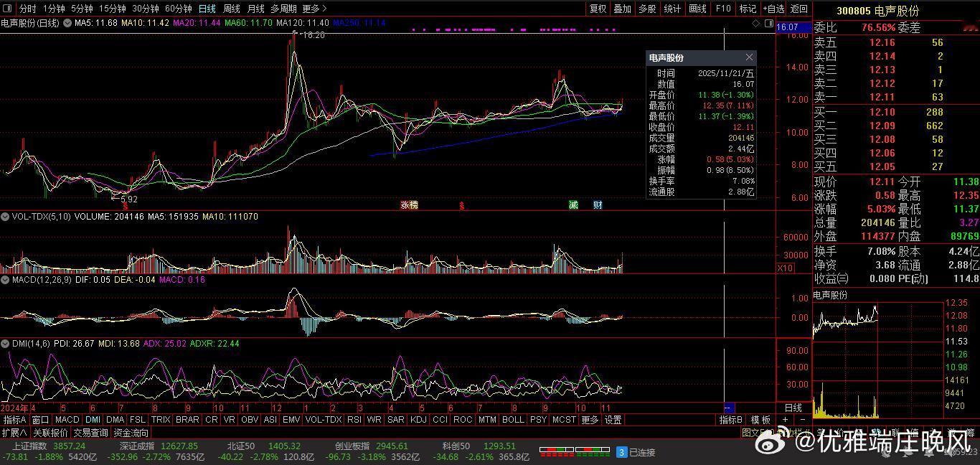Expand the 扩展 panel at bottom left
The image size is (980, 465).
(14, 433)
